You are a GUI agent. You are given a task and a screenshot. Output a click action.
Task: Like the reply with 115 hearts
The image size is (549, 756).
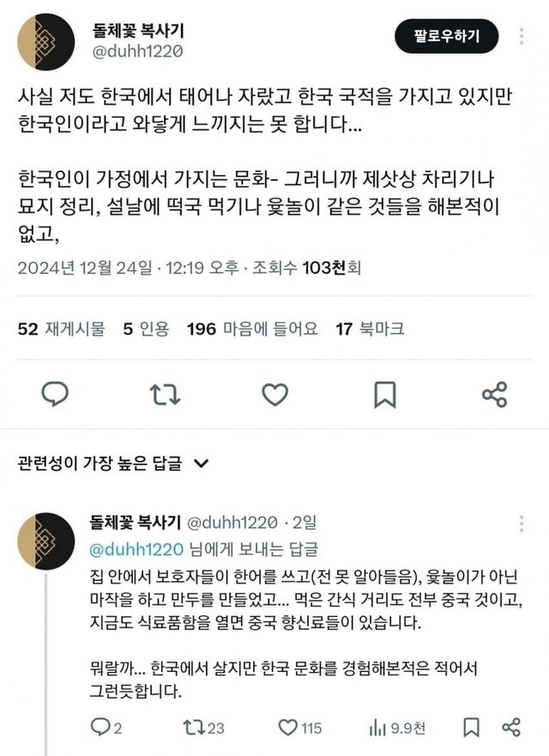299,727
